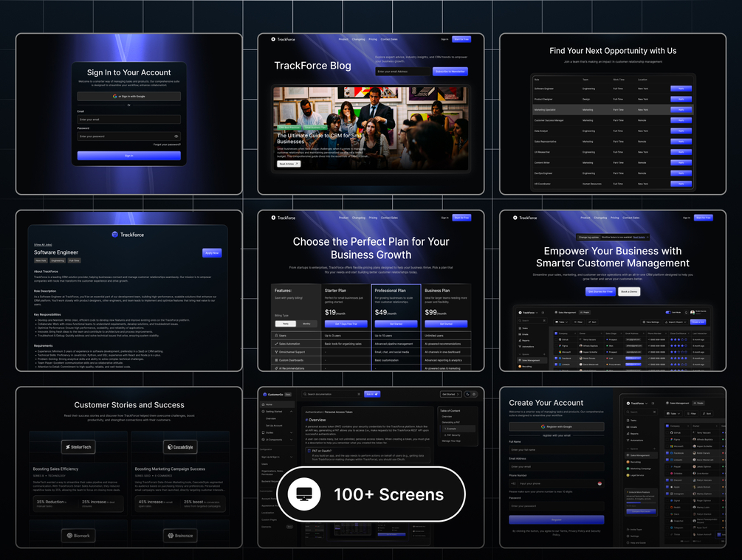
Task: Open +62 country code selector in Create Account form
Action: coord(513,483)
